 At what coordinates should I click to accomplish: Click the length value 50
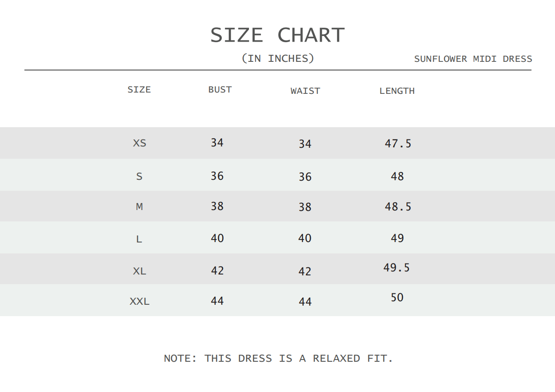397,297
